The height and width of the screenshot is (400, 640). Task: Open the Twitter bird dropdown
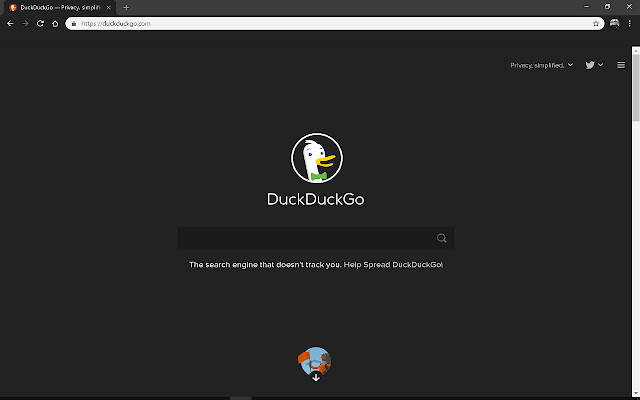click(x=594, y=65)
